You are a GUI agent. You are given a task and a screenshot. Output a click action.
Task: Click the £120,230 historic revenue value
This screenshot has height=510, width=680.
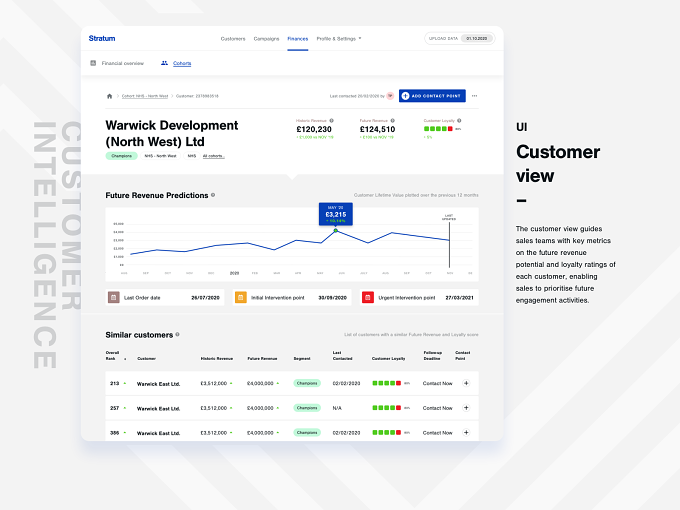click(314, 129)
